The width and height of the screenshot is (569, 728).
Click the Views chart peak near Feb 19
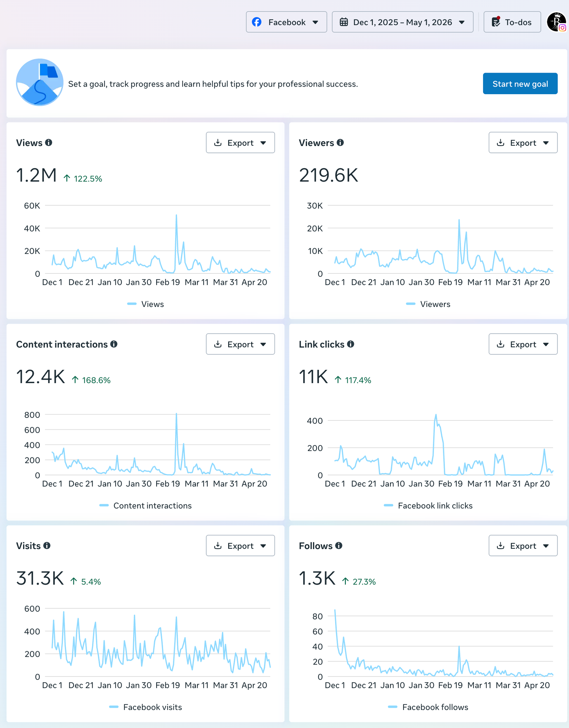176,215
